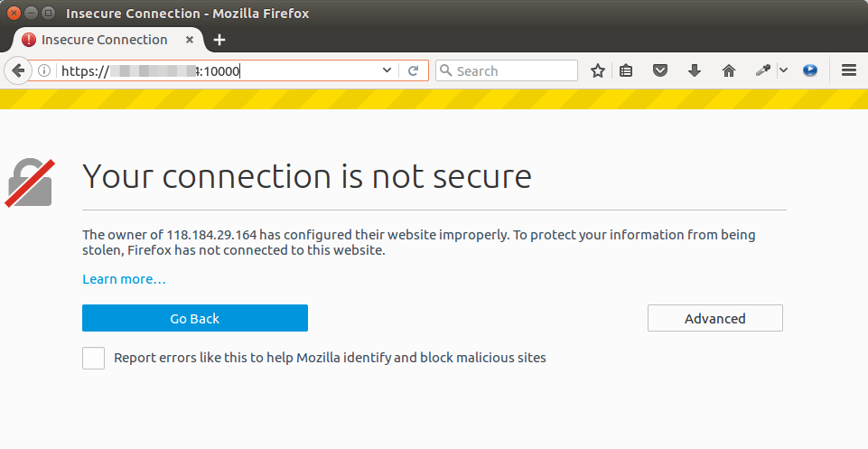Expand the URL bar history dropdown
Viewport: 868px width, 449px height.
(x=387, y=70)
